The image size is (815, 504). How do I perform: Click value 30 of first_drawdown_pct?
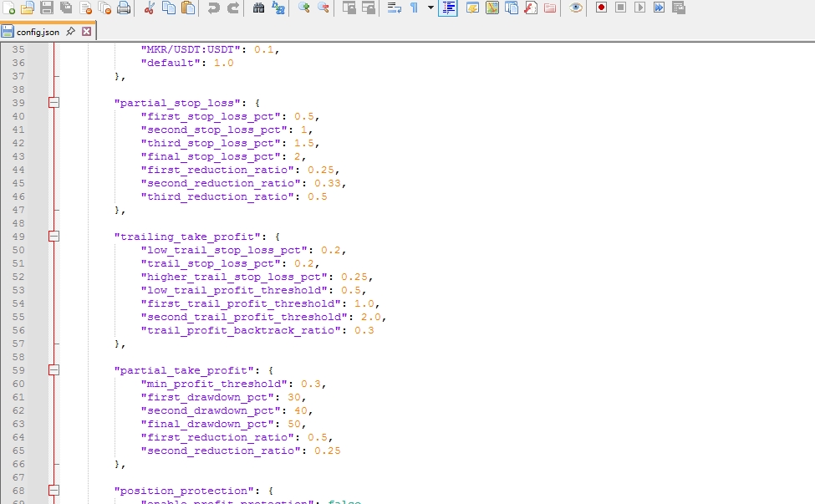pos(294,397)
